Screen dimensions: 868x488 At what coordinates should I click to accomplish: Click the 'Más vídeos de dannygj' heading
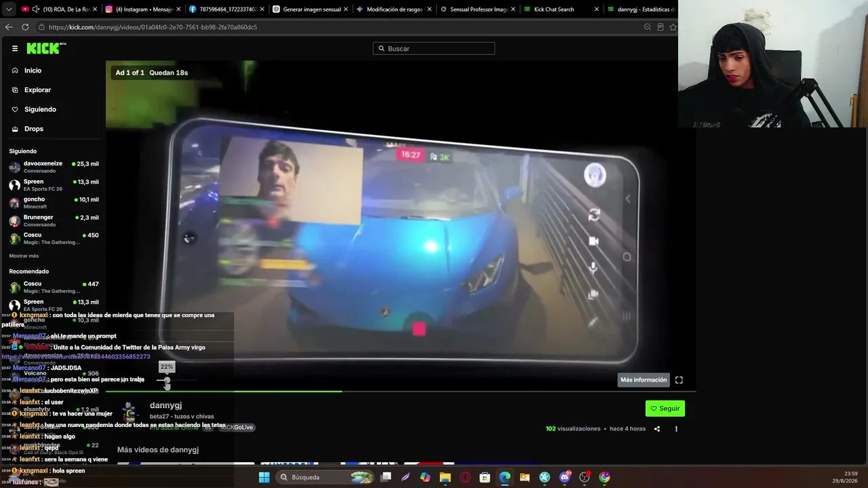[x=158, y=450]
